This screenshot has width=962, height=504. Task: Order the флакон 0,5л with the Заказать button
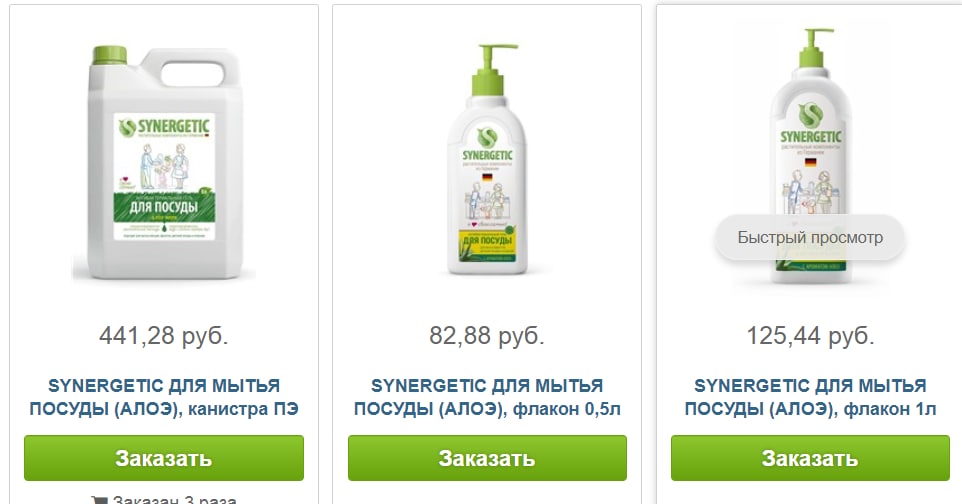pyautogui.click(x=487, y=458)
